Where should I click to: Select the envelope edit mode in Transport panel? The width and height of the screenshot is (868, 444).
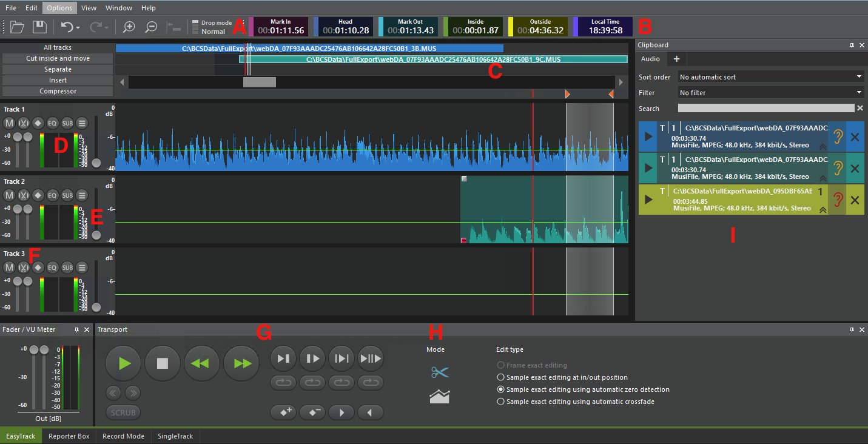tap(439, 396)
